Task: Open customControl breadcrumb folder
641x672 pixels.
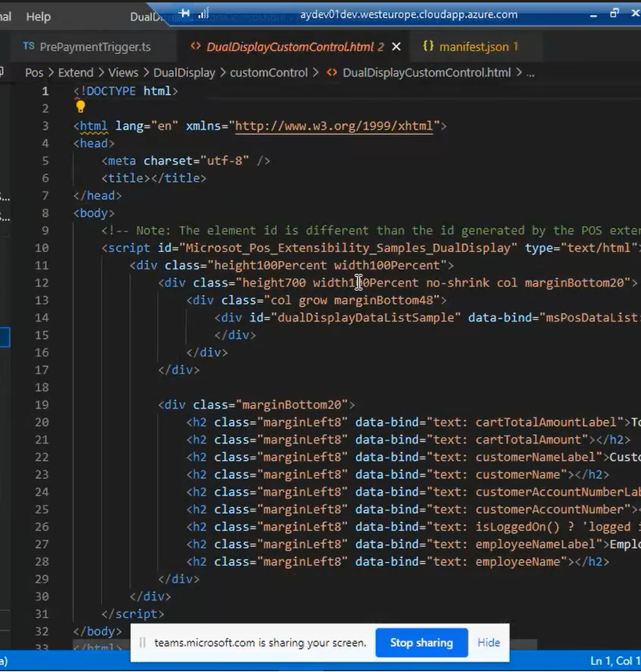Action: pyautogui.click(x=268, y=72)
